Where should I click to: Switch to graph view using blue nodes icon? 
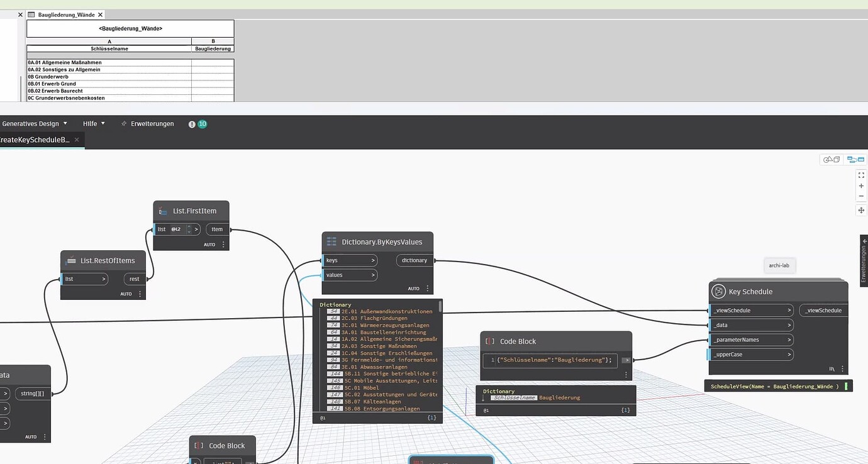coord(855,159)
